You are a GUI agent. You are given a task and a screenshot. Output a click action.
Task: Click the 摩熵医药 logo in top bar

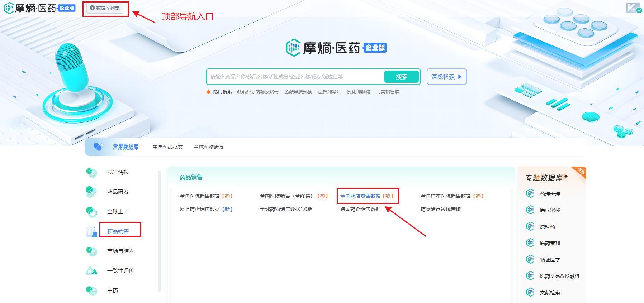pos(39,8)
